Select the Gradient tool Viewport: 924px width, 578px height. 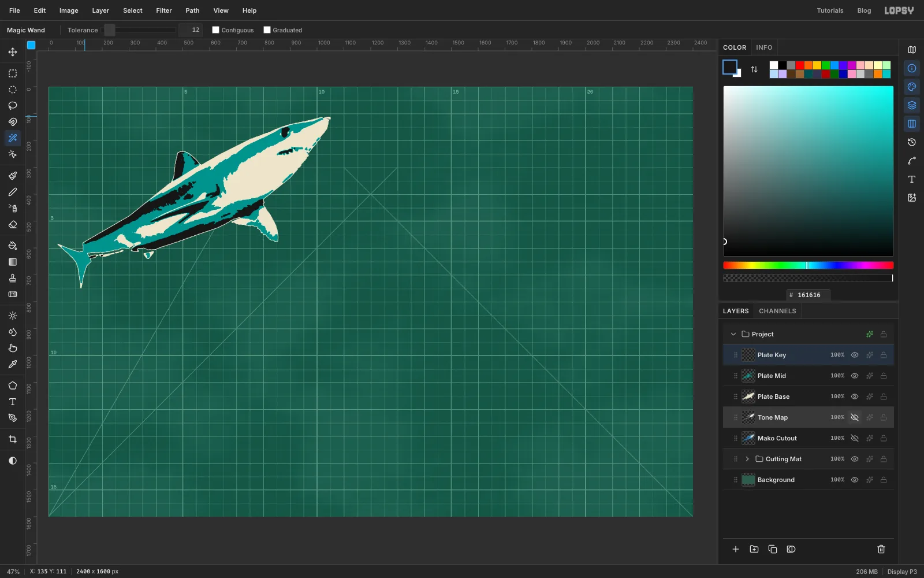(x=13, y=262)
